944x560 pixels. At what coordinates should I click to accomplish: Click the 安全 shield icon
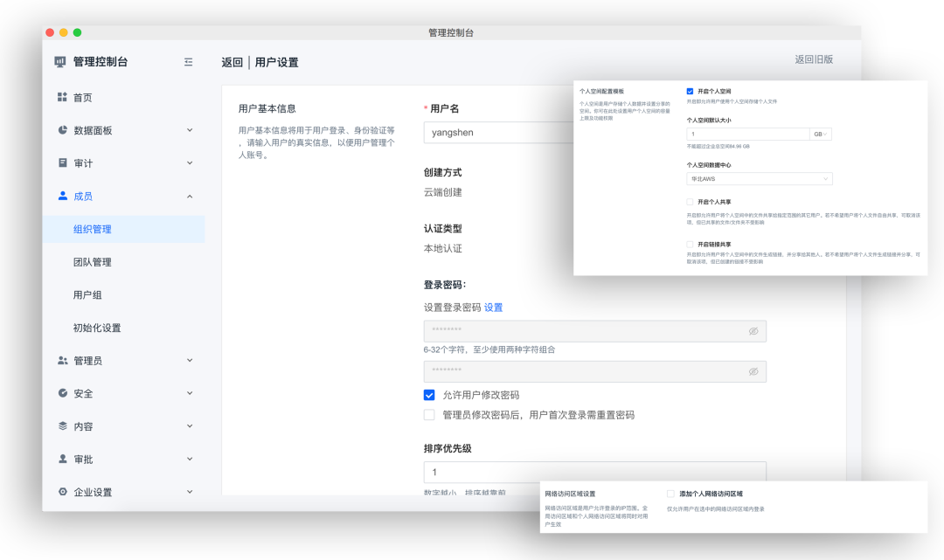63,393
